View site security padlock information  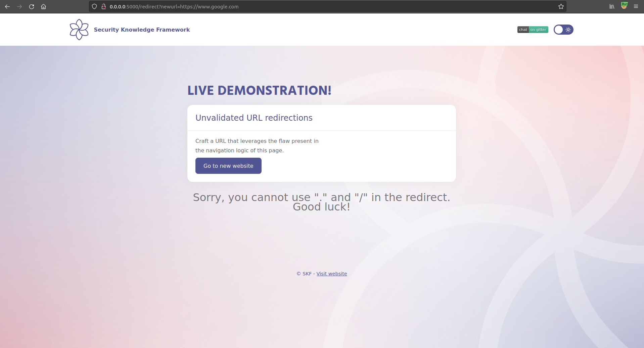click(104, 6)
